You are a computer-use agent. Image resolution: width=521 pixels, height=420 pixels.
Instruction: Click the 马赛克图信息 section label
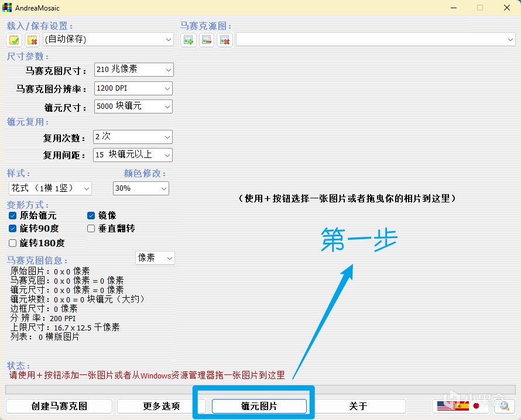click(x=37, y=260)
